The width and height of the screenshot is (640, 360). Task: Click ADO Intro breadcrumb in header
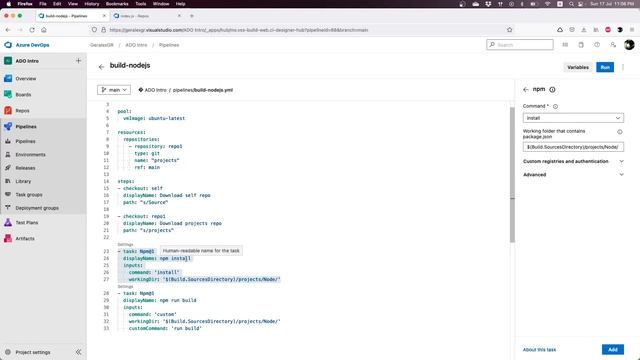(x=136, y=45)
